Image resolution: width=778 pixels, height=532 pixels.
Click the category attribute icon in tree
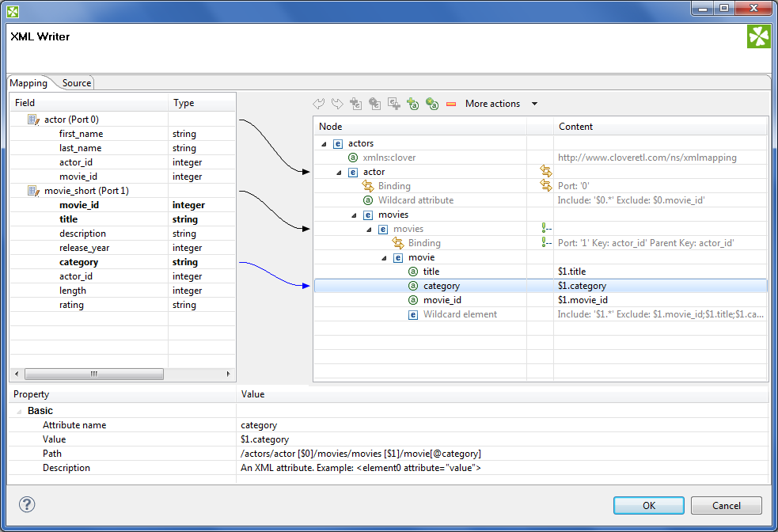click(x=413, y=286)
